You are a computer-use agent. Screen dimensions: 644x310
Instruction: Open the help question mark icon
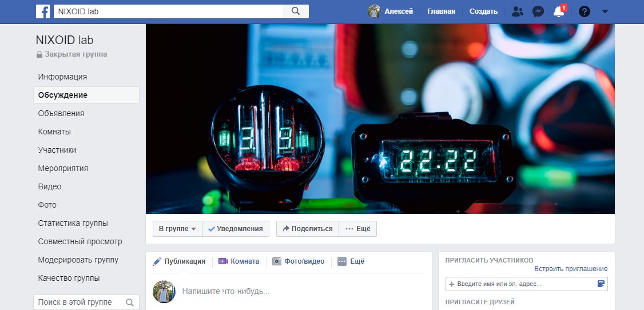point(584,11)
